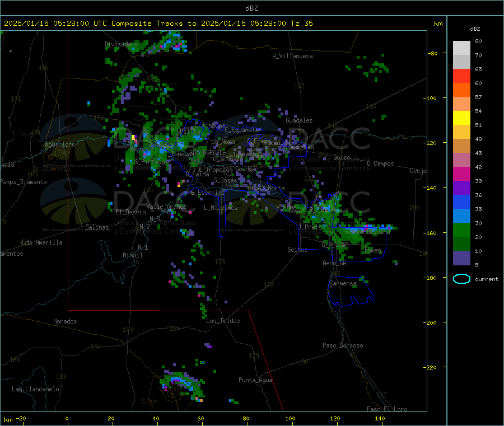Click the 'E_Escorial' map label
This screenshot has width=504, height=426.
coord(208,193)
